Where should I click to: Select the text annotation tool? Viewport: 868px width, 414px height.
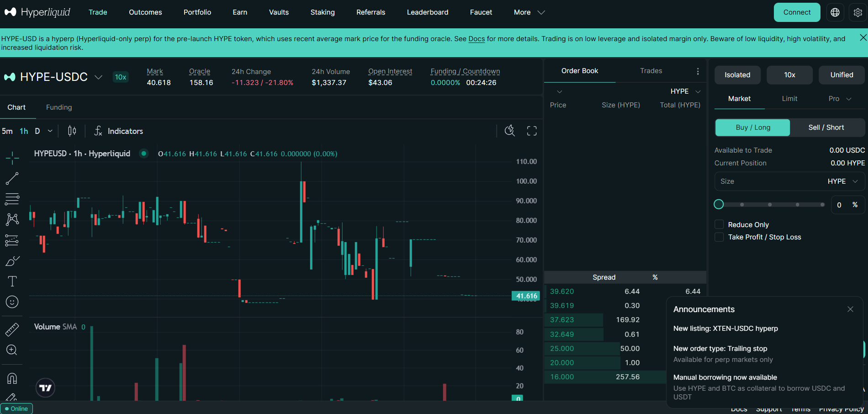(12, 281)
